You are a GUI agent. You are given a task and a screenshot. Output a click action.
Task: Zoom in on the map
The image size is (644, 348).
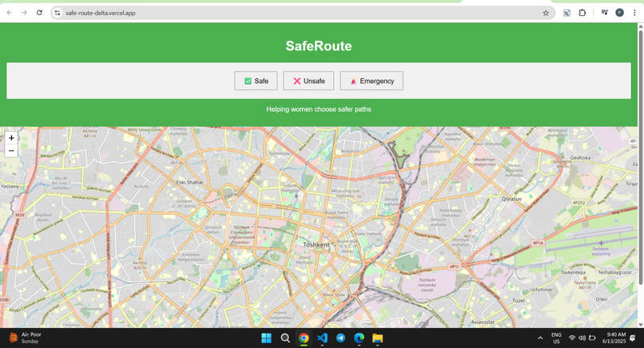tap(11, 138)
